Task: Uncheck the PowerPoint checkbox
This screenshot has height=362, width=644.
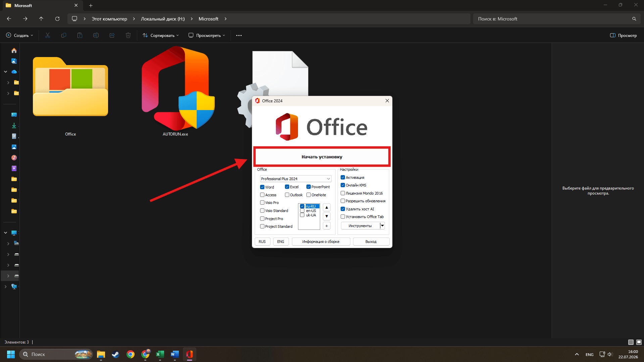Action: tap(309, 187)
